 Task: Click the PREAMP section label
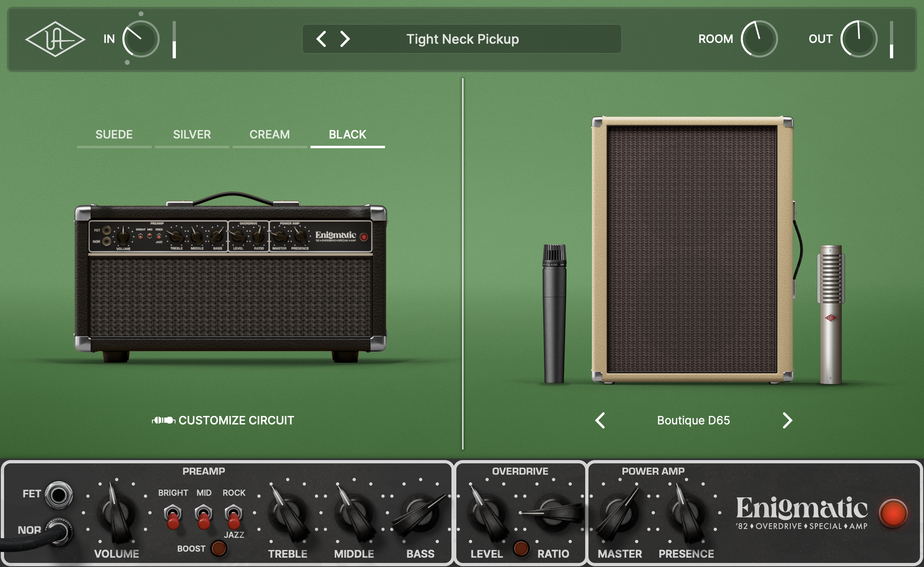(x=203, y=471)
